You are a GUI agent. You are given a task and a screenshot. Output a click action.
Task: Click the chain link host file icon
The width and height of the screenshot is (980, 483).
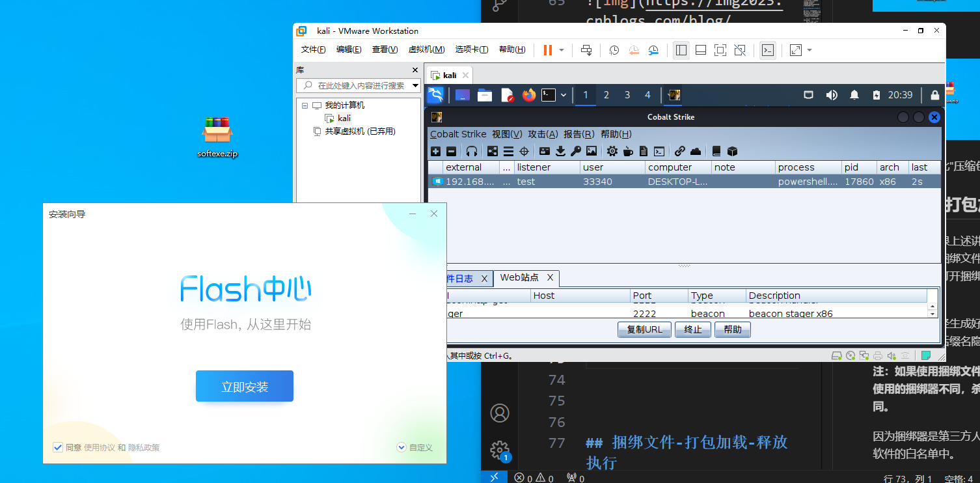coord(680,151)
